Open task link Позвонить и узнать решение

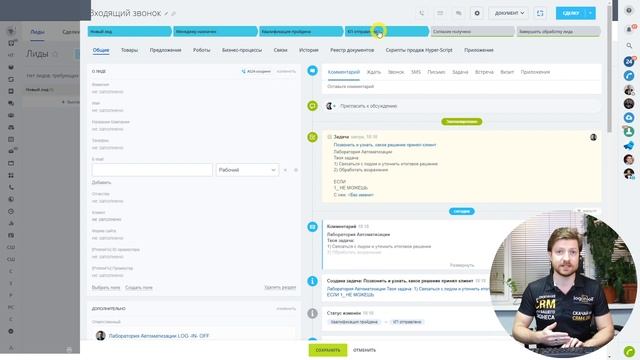coord(385,145)
